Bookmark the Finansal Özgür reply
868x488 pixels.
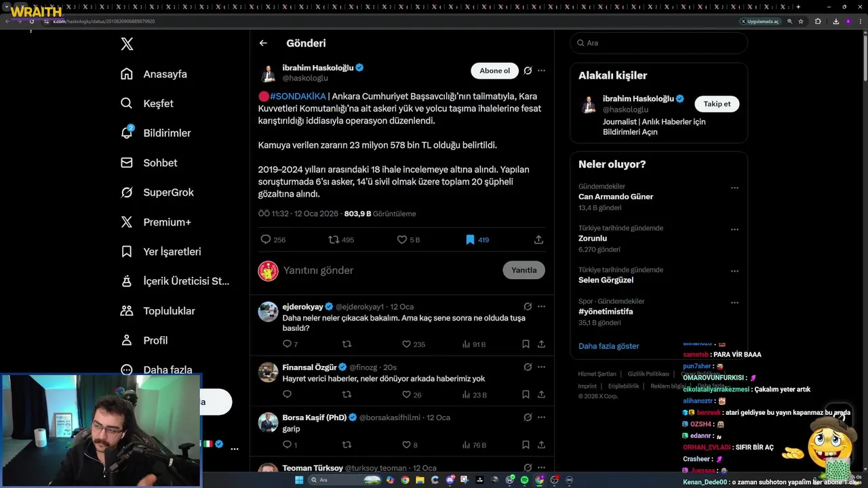[x=526, y=394]
